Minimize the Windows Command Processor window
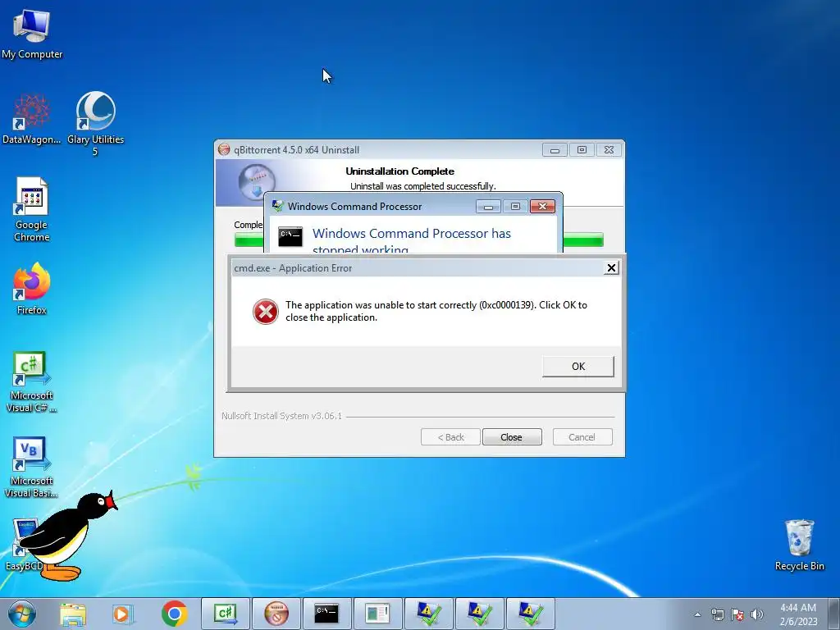Viewport: 840px width, 630px height. coord(488,206)
